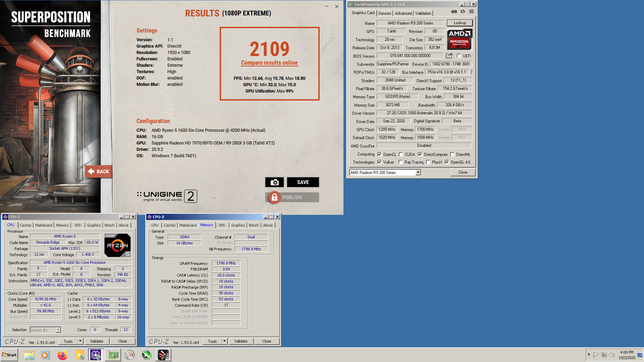Click the GPU-Z Name field value

point(410,23)
